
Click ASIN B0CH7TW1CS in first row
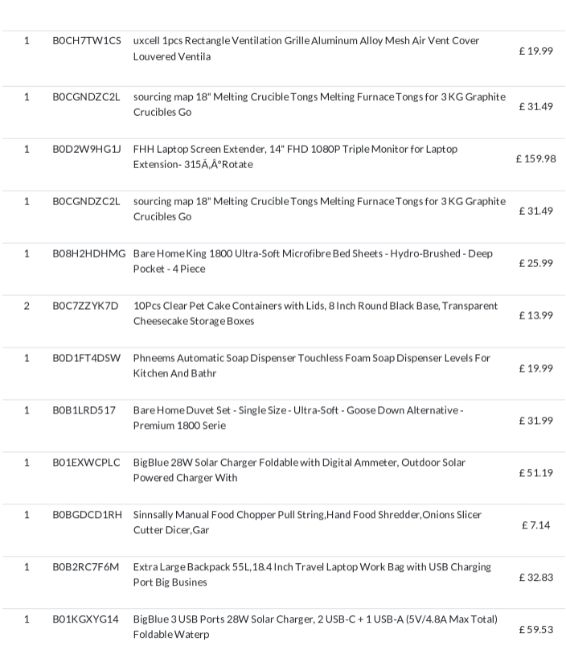point(87,41)
